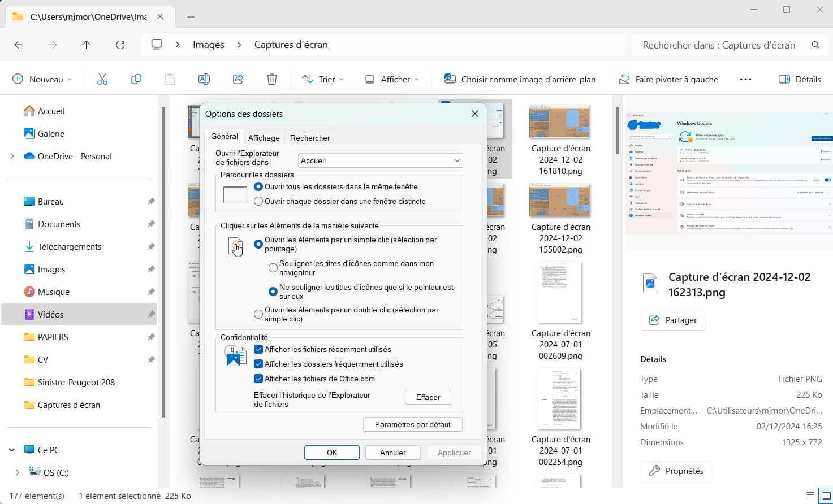Click the Rechercher dans Captures d'écran field
Viewport: 833px width, 504px height.
pyautogui.click(x=719, y=45)
